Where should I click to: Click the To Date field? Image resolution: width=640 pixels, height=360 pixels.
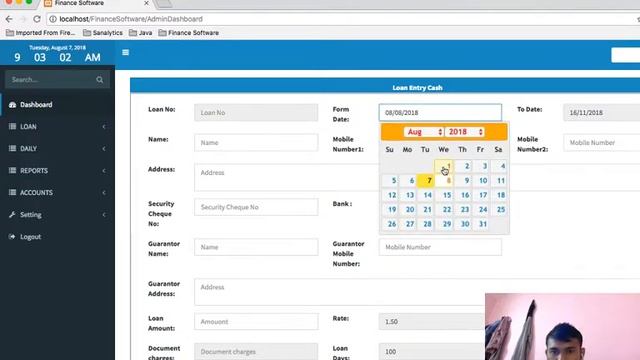pos(602,113)
